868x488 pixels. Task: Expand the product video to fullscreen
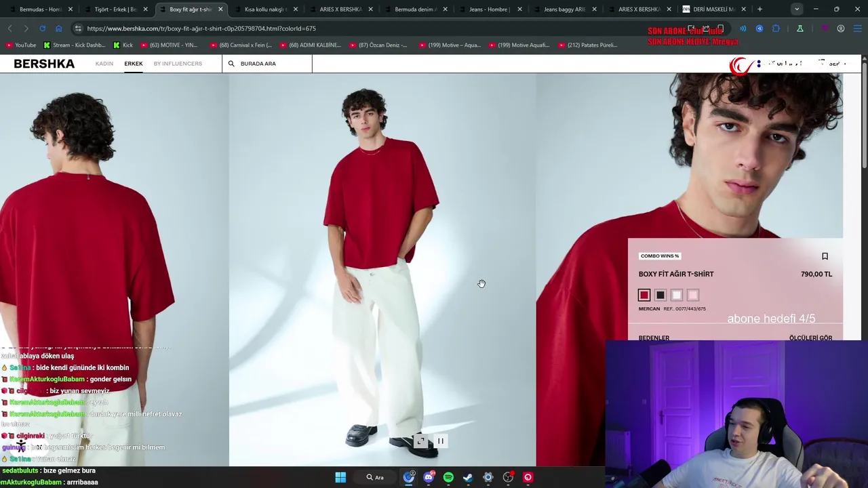coord(420,441)
